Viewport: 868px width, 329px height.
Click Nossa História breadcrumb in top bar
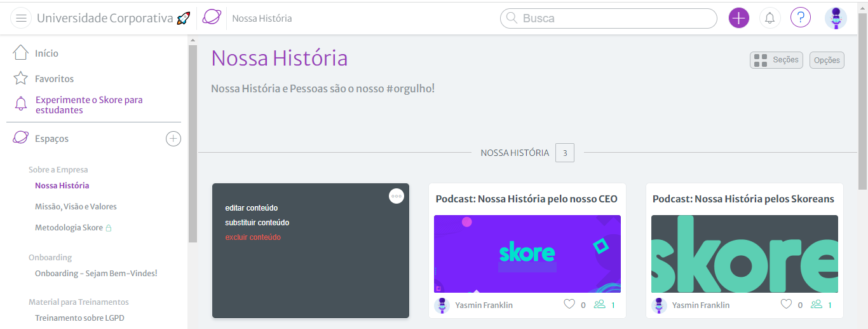coord(262,18)
